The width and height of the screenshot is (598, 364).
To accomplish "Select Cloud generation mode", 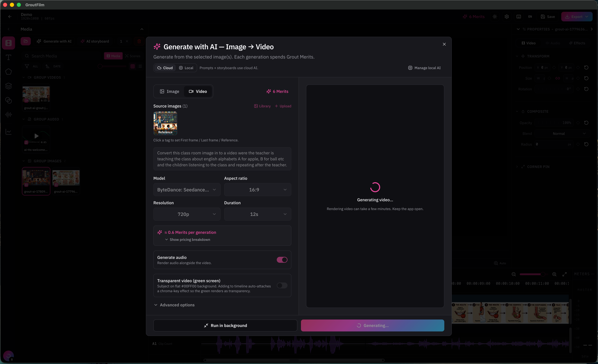I will coord(165,68).
